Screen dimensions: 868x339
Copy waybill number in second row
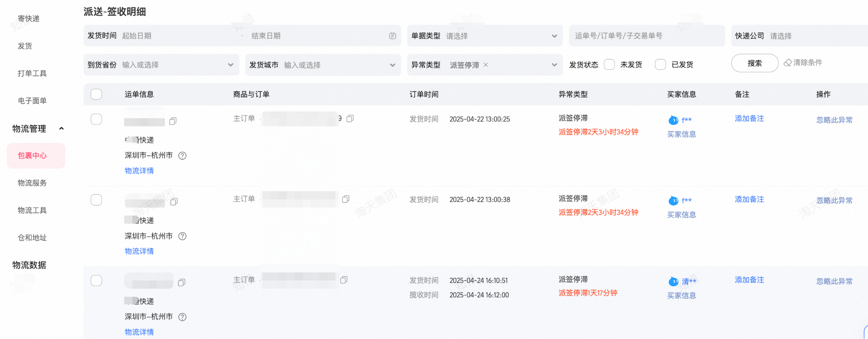click(174, 202)
